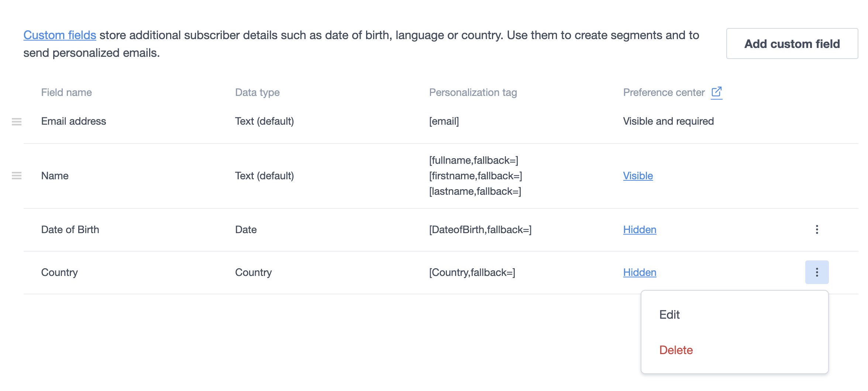The height and width of the screenshot is (391, 868).
Task: Select Edit from the context menu
Action: pos(669,315)
